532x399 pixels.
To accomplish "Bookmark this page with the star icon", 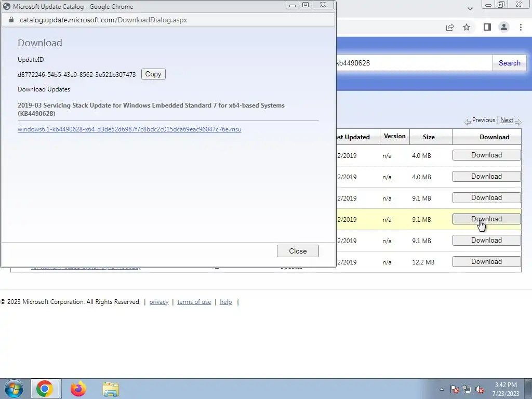I will [x=467, y=27].
